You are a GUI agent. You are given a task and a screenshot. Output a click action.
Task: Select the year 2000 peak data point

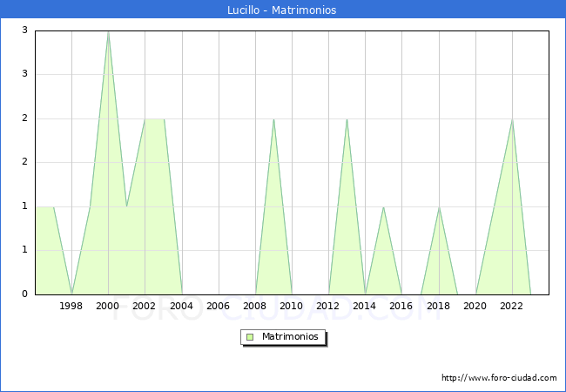108,32
